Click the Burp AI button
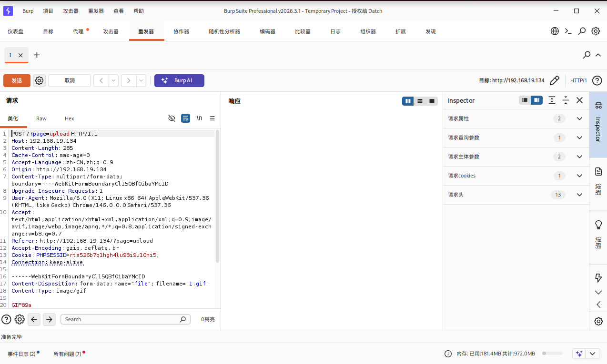Screen dimensions: 607x364 pyautogui.click(x=179, y=80)
